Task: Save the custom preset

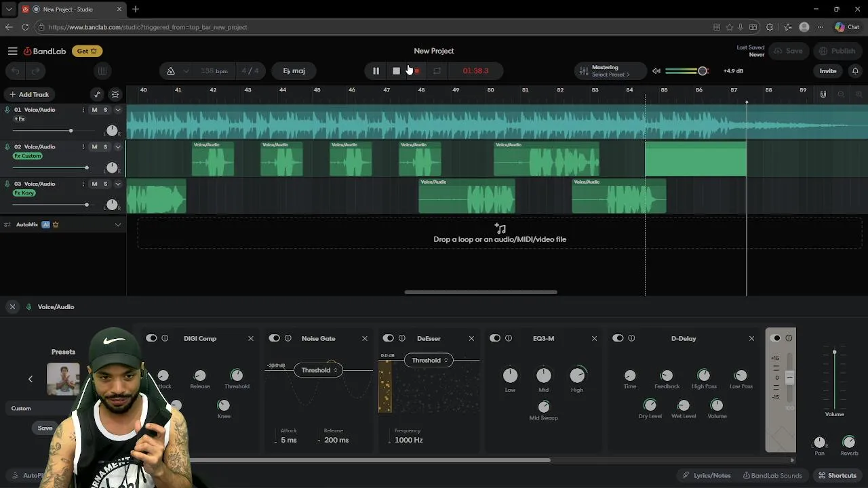Action: (45, 428)
